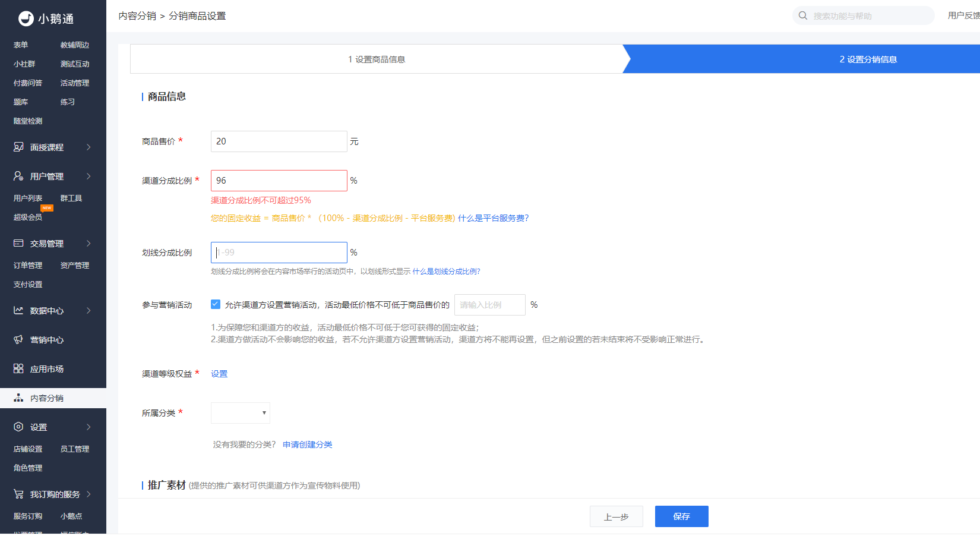Open 活动管理 submenu item
Screen dimensions: 980x536
(x=75, y=83)
